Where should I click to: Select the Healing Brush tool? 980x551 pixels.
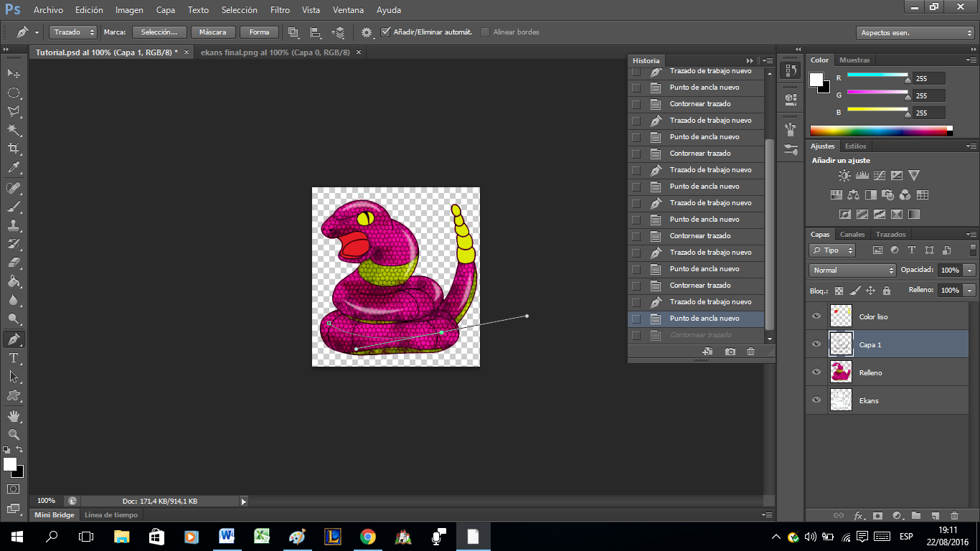click(14, 188)
